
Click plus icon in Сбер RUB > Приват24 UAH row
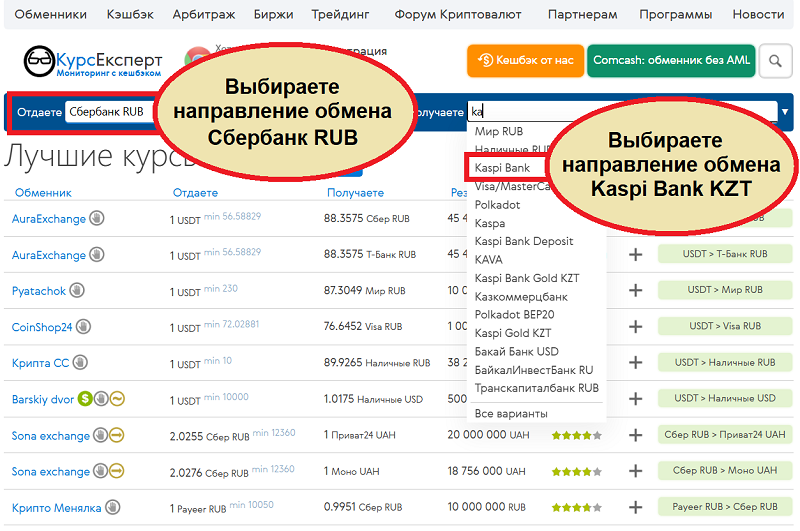pyautogui.click(x=635, y=435)
